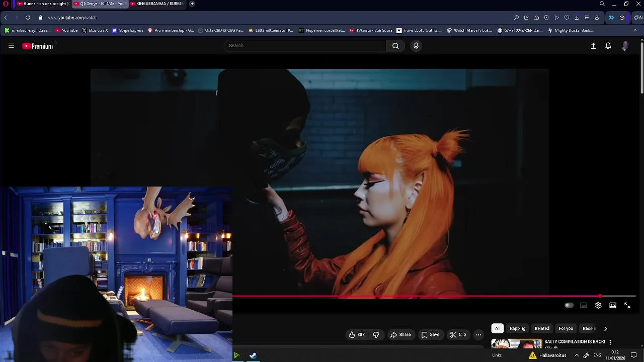The width and height of the screenshot is (644, 362).
Task: Search with your voice microphone
Action: coord(416,46)
